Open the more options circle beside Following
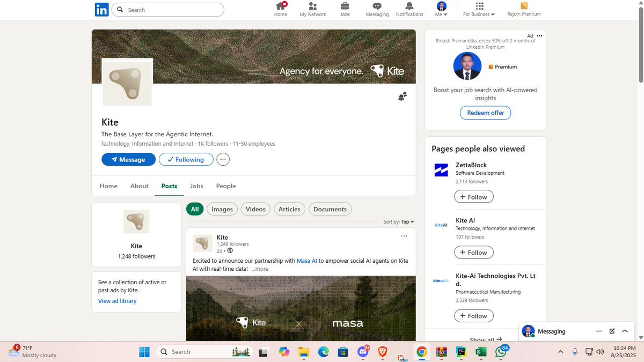 tap(223, 159)
